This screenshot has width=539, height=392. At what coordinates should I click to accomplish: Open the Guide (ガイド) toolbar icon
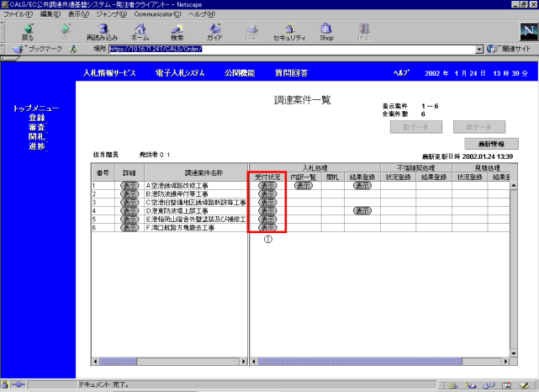pos(214,32)
